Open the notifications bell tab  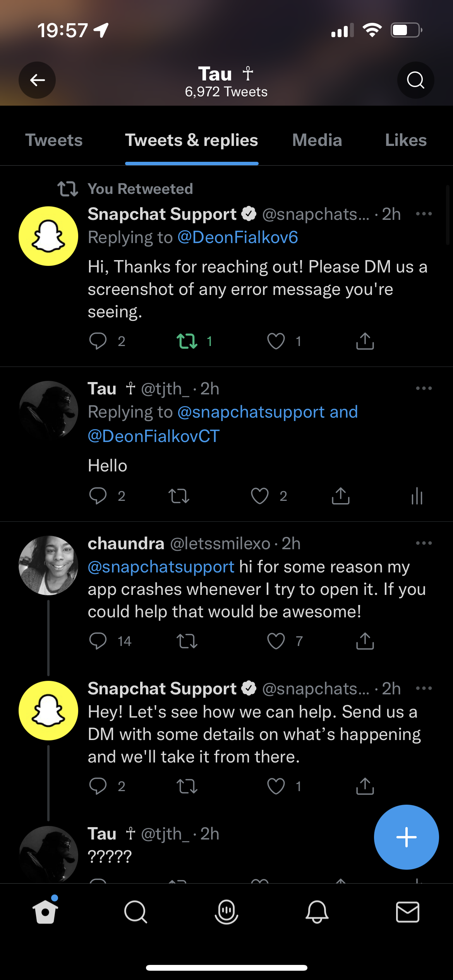[317, 912]
